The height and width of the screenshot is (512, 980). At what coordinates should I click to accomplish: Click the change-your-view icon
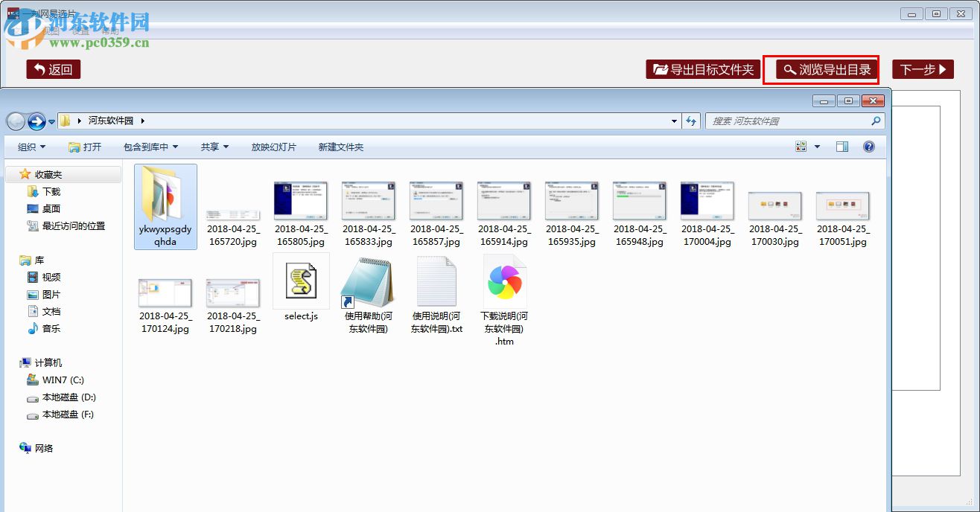pos(803,147)
